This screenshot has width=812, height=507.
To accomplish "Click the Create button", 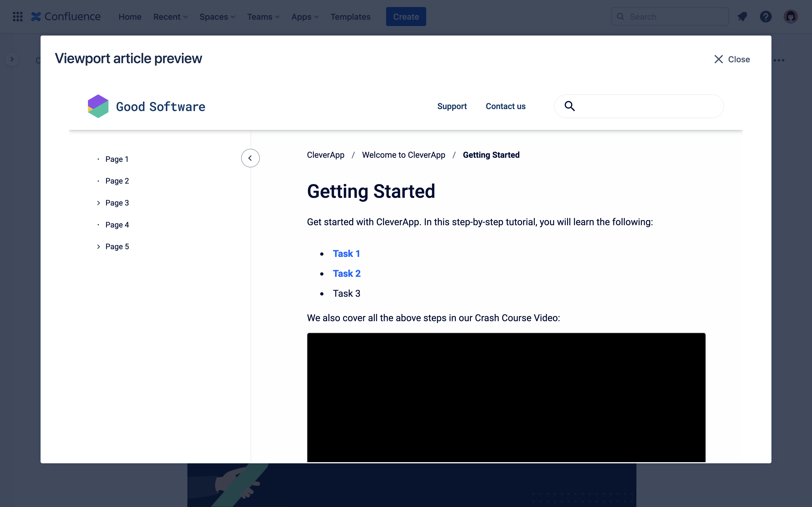I will point(406,17).
